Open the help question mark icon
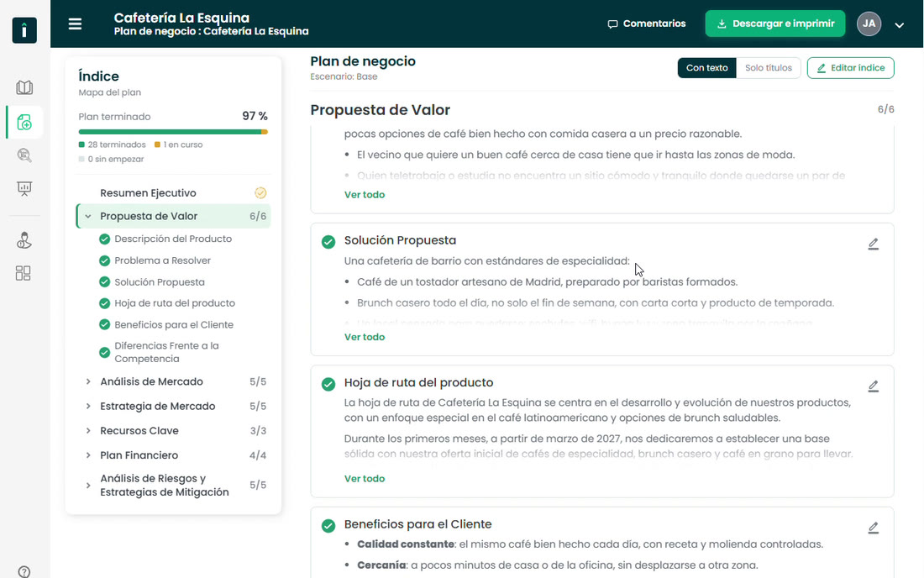Image resolution: width=924 pixels, height=578 pixels. 24,571
